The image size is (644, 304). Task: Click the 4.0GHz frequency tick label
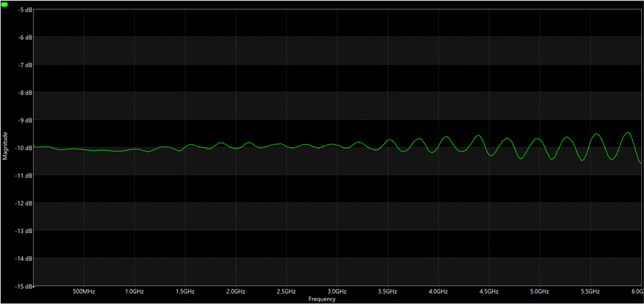438,291
